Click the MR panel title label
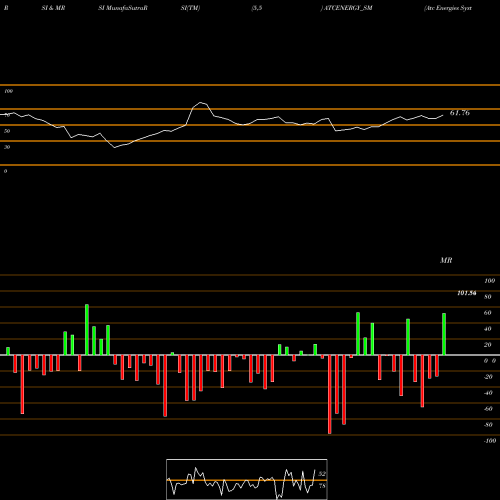 point(446,260)
